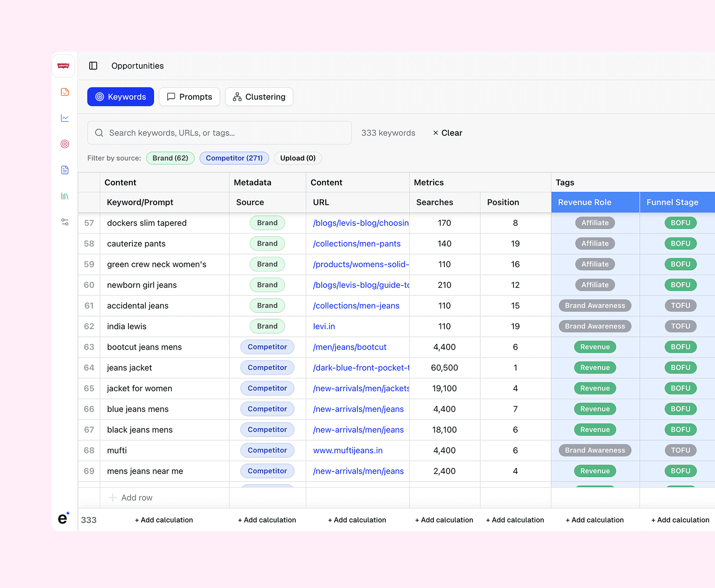Add calculation under Keyword/Prompt column
Viewport: 715px width, 588px height.
[164, 520]
